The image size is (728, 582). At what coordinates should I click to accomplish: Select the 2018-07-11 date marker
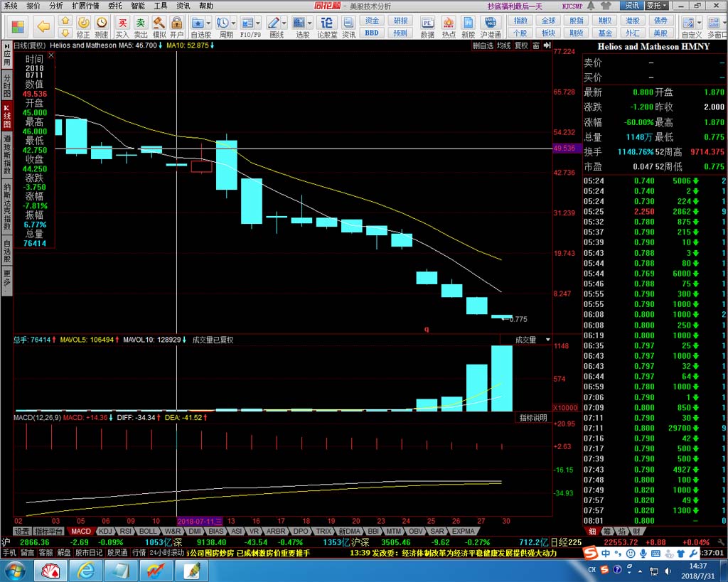tap(200, 521)
